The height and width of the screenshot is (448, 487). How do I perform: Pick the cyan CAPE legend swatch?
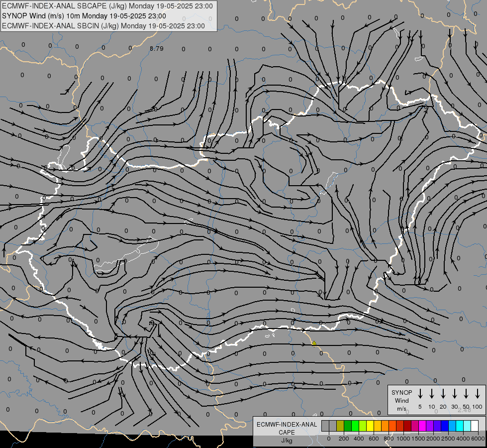click(x=460, y=426)
